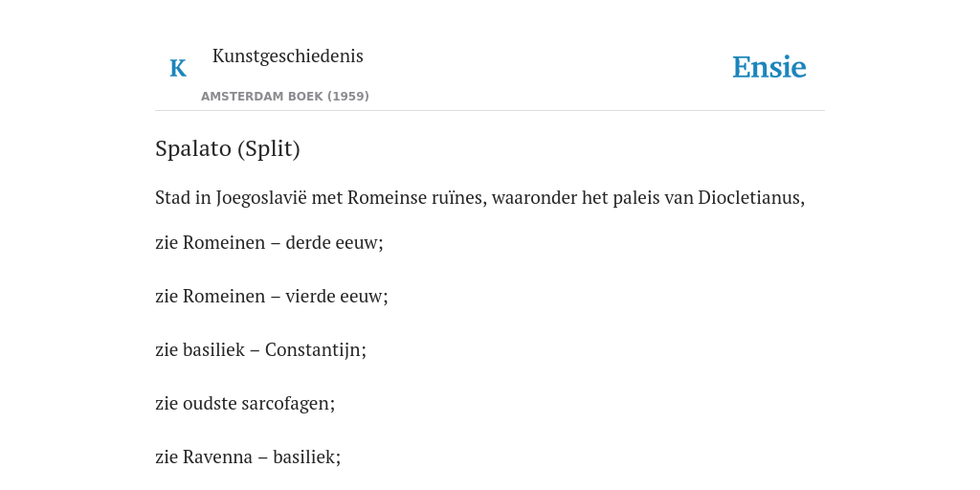This screenshot has width=980, height=490.
Task: Click the AMSTERDAM BOEK (1959) publisher label
Action: [285, 97]
